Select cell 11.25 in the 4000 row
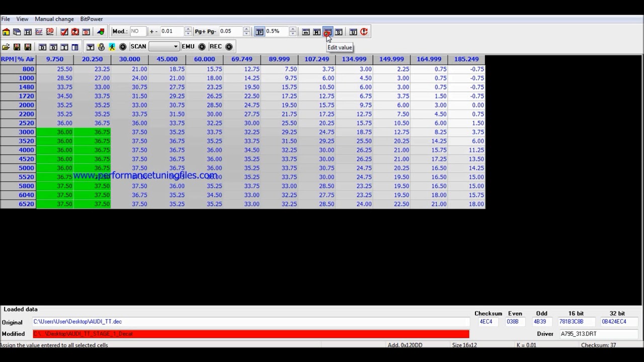 466,150
